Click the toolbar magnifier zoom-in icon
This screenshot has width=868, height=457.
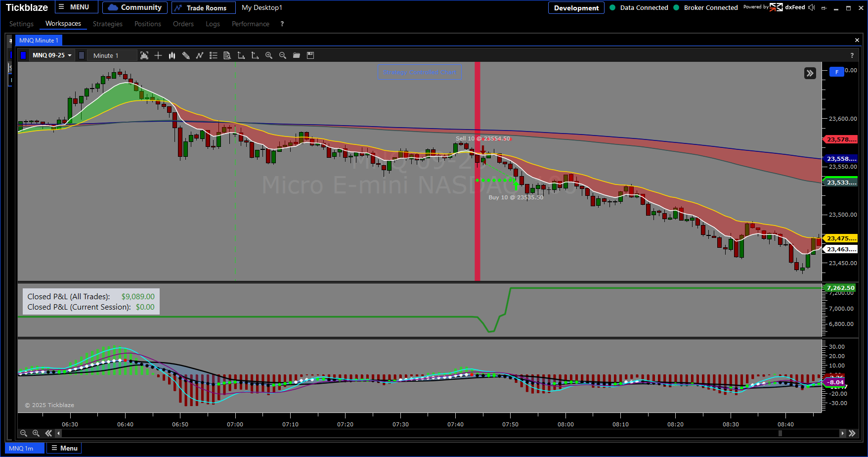(x=269, y=55)
